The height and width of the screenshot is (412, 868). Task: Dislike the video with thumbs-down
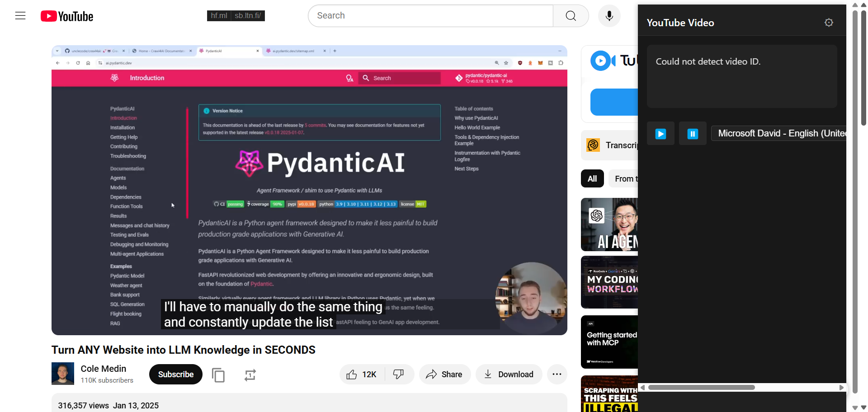[399, 375]
